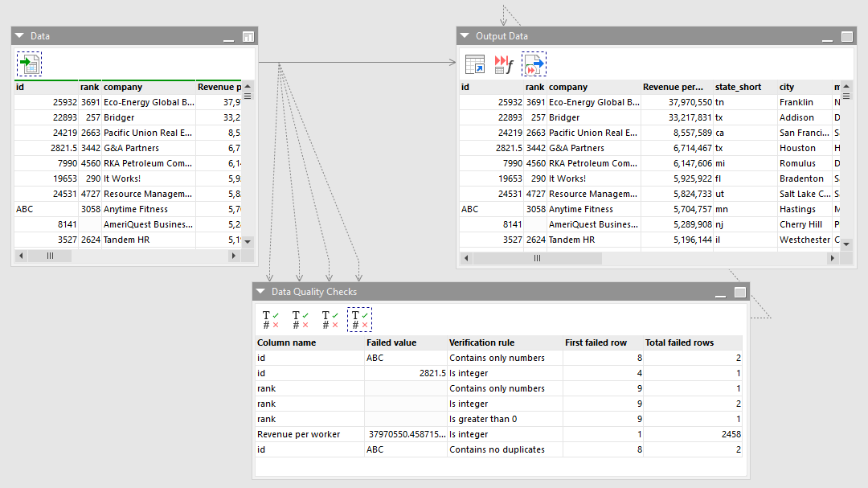Select 'Contains no duplicates' rule cell

[505, 449]
